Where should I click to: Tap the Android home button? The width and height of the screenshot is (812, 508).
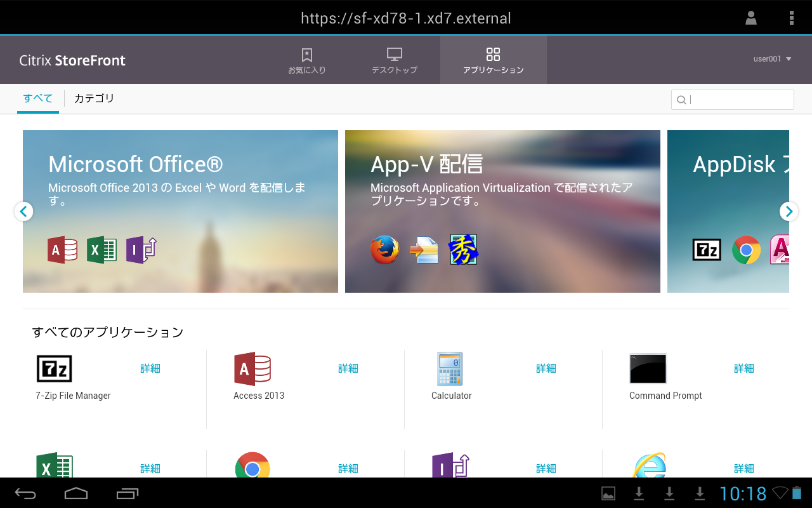click(76, 493)
